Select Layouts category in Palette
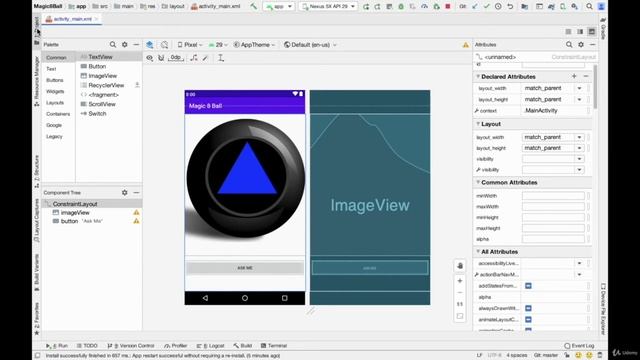This screenshot has height=360, width=640. [55, 102]
